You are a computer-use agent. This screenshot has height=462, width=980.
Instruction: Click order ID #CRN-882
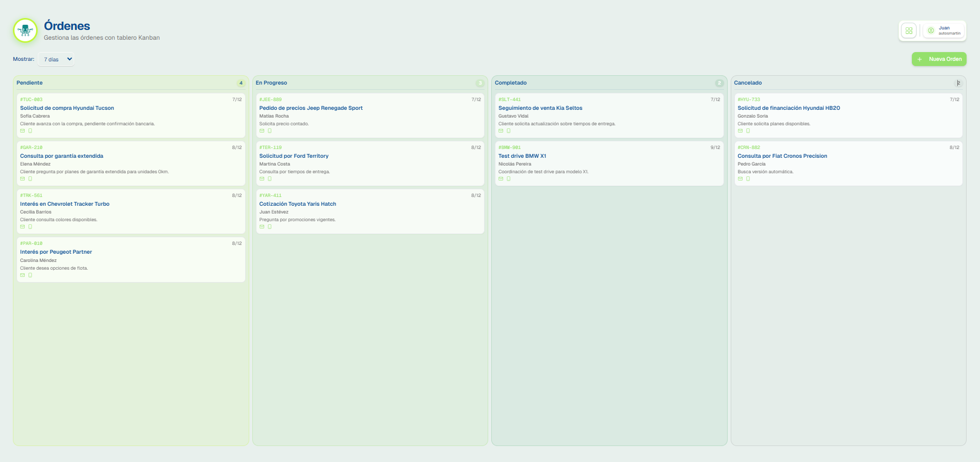click(749, 147)
